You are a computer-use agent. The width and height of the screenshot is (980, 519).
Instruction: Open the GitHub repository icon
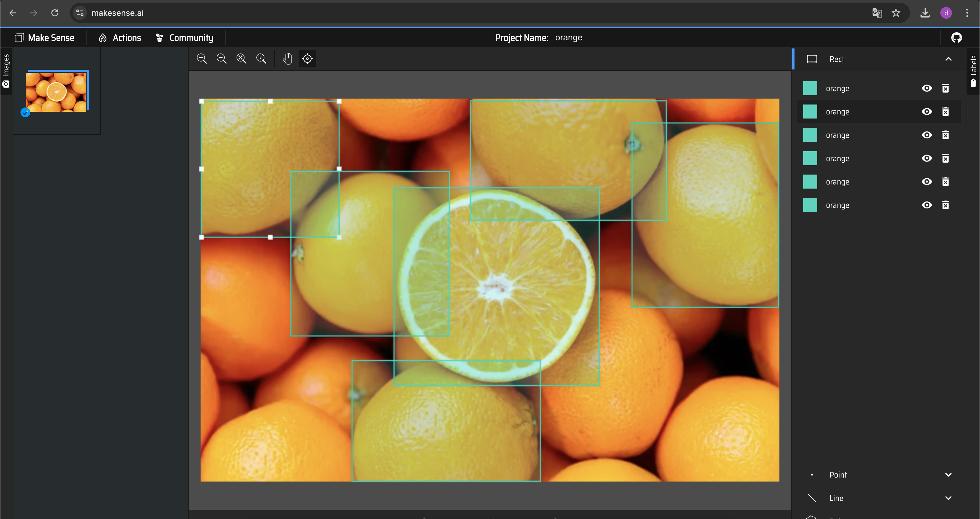(956, 37)
